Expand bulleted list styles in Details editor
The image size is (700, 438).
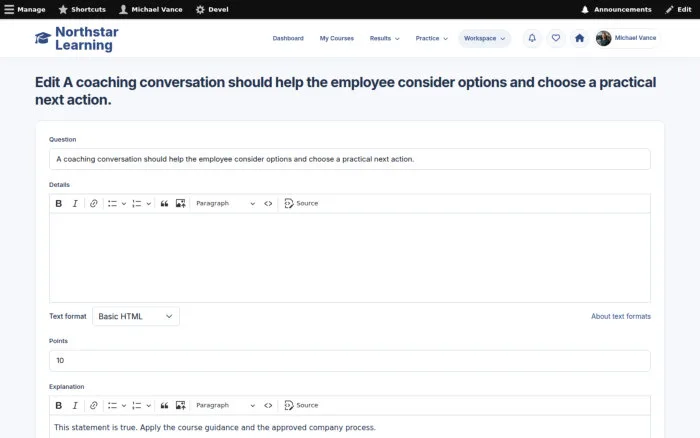click(124, 204)
